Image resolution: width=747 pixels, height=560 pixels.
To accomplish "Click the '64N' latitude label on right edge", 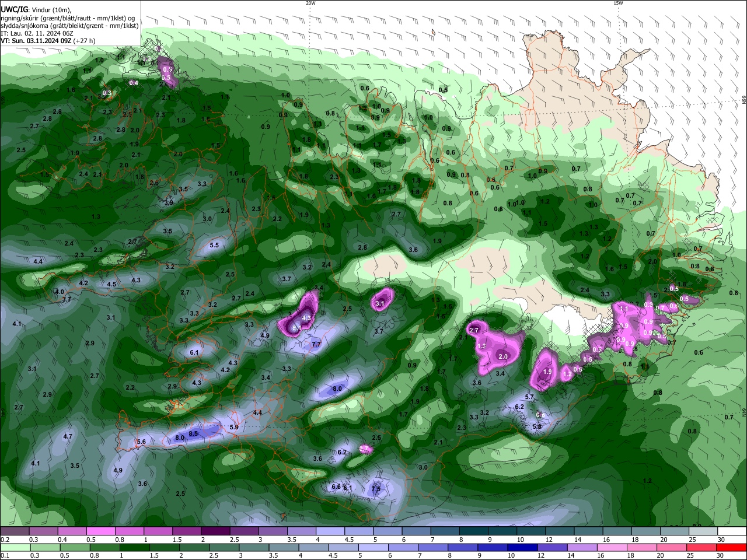I will (x=744, y=411).
